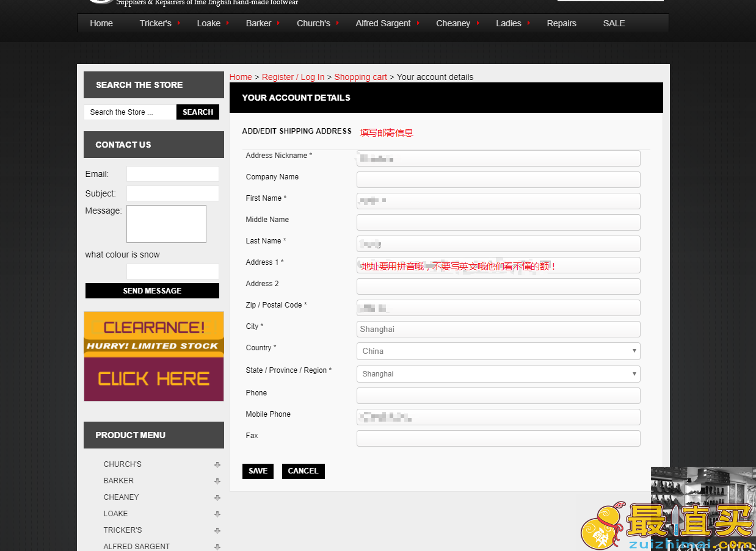Open CHURCH'S in the product menu
The height and width of the screenshot is (551, 756).
(x=122, y=464)
